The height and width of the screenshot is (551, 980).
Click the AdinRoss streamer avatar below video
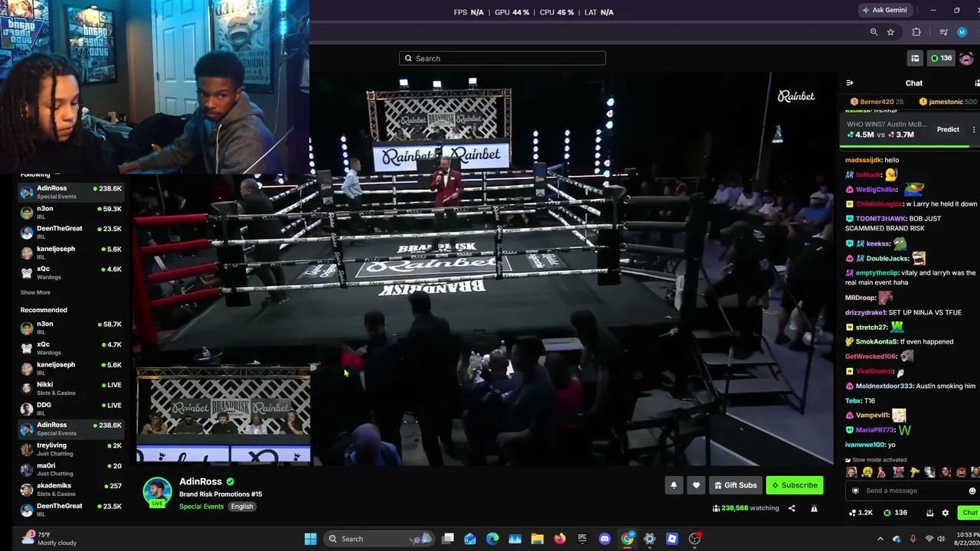(x=157, y=492)
